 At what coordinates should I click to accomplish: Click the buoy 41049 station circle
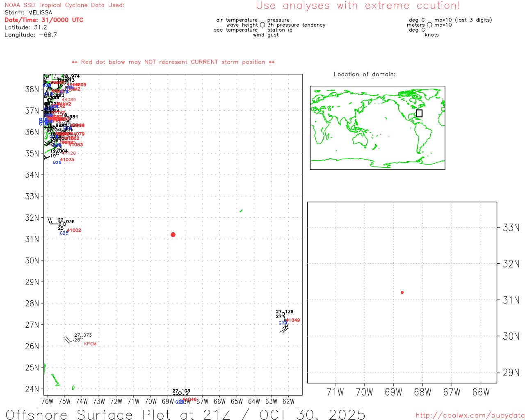coord(283,314)
